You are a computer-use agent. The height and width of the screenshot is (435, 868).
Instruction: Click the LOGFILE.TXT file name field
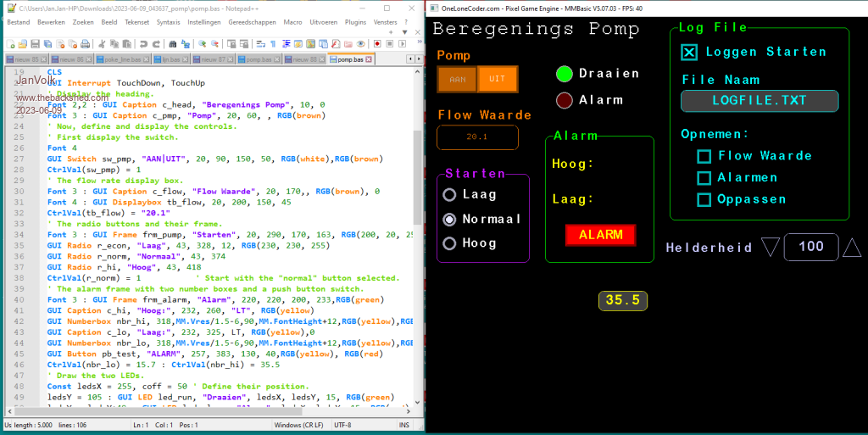[759, 101]
